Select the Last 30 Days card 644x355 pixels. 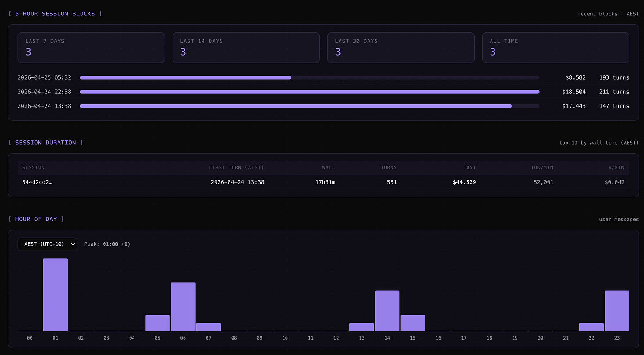tap(401, 47)
